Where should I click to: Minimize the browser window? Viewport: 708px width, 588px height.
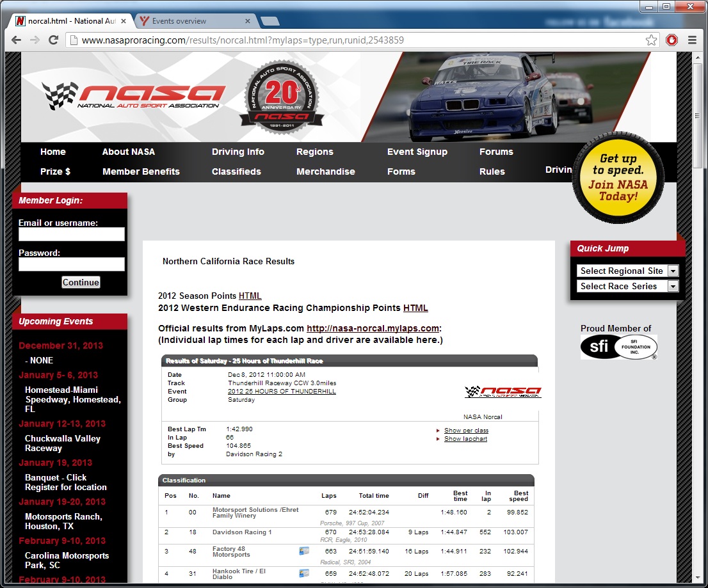point(649,6)
